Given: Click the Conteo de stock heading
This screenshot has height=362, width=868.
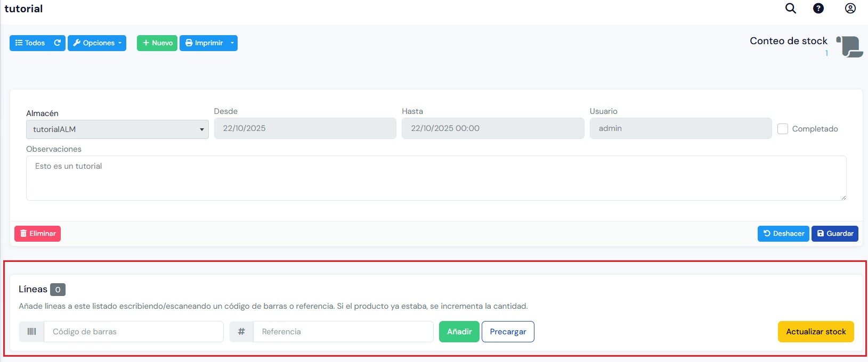Looking at the screenshot, I should pos(789,41).
